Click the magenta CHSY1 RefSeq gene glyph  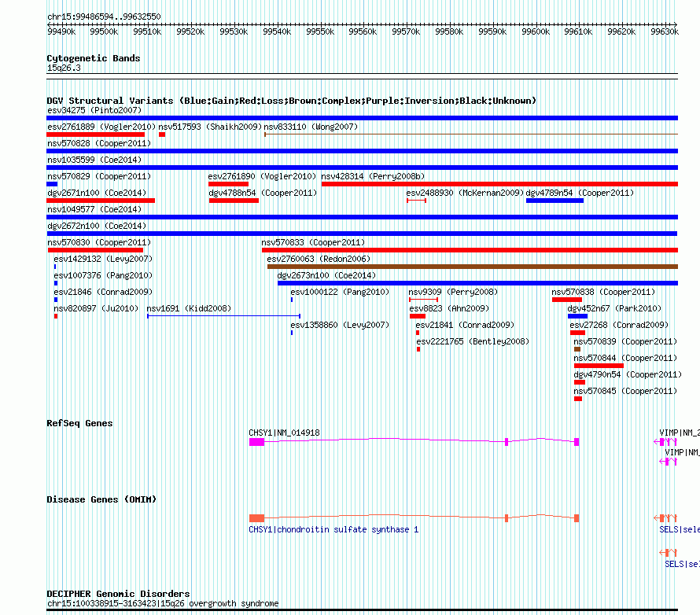pos(414,441)
